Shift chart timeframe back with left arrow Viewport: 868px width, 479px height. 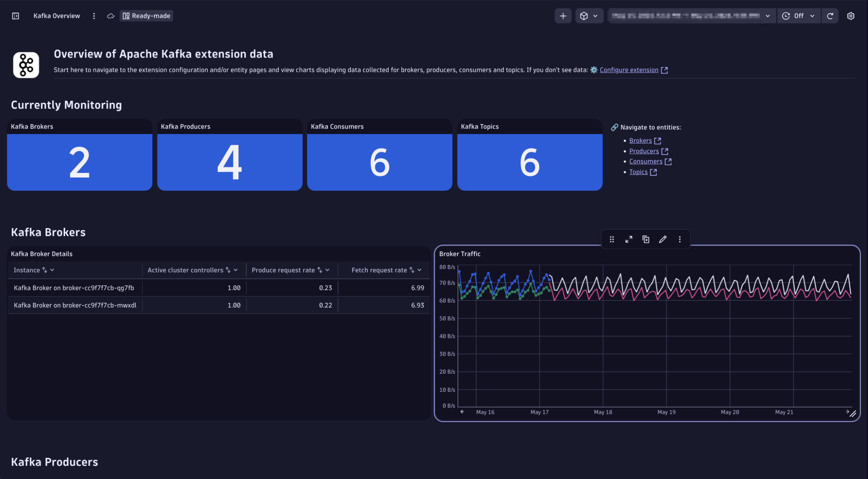(462, 412)
